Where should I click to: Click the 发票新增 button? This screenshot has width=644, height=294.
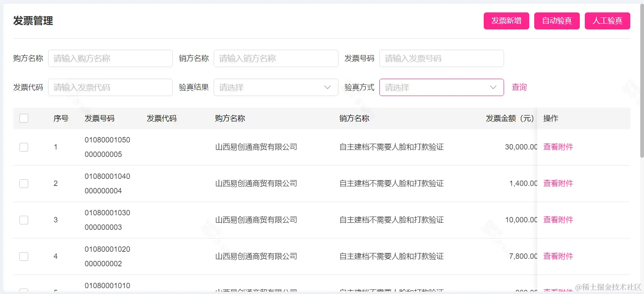(507, 21)
